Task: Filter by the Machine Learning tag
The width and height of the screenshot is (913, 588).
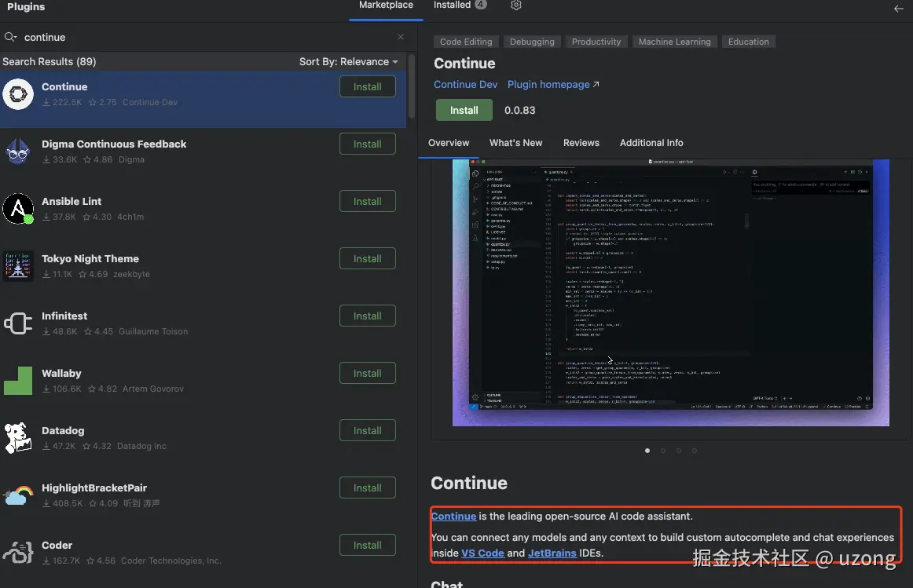Action: pyautogui.click(x=674, y=42)
